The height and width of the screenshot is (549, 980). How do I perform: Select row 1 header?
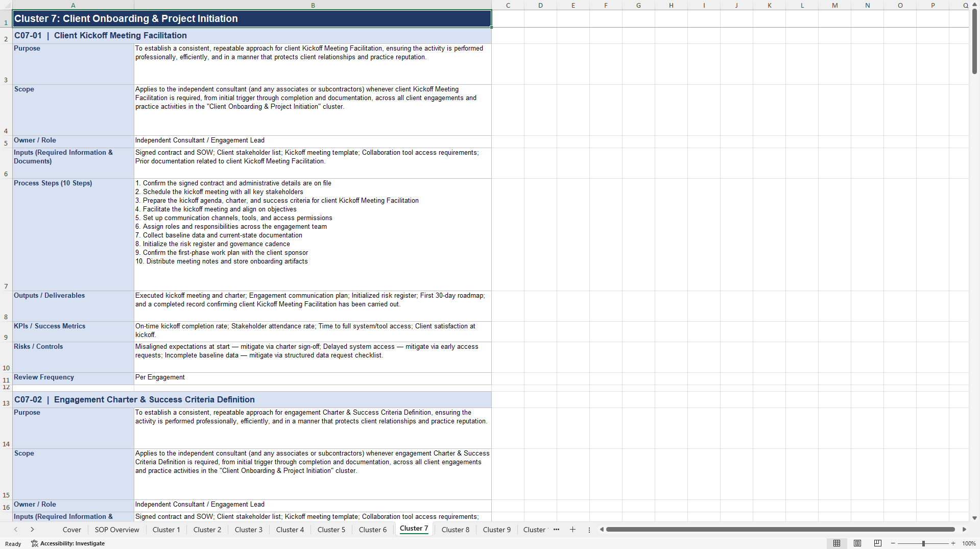(6, 18)
